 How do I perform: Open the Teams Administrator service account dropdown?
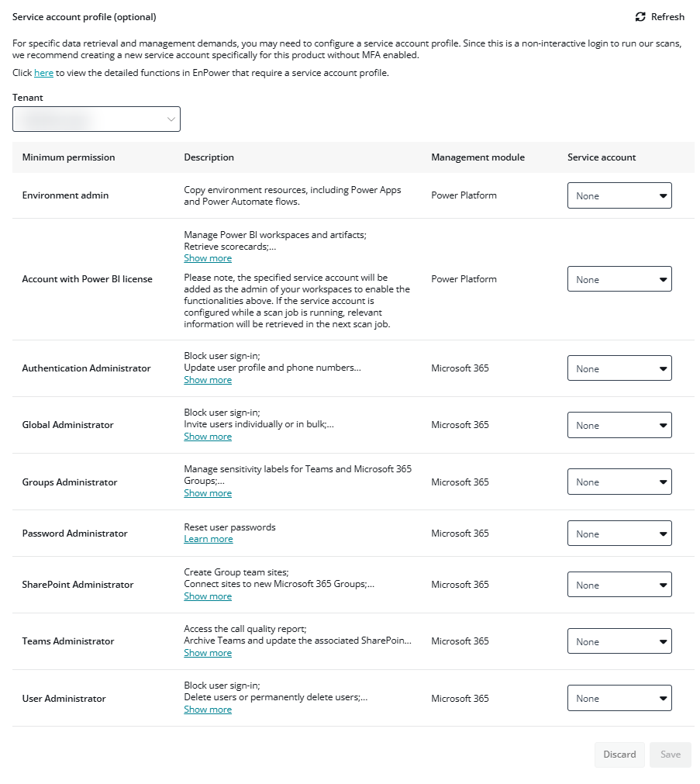(619, 641)
